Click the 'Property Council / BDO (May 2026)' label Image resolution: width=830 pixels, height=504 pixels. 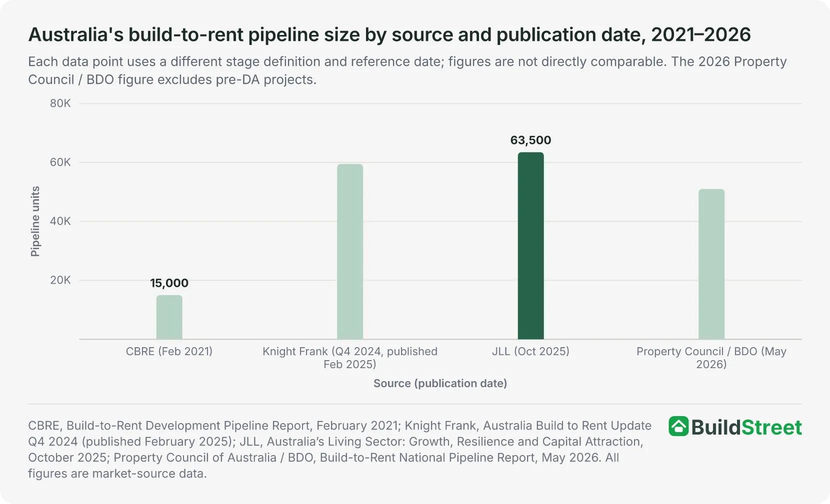click(711, 358)
